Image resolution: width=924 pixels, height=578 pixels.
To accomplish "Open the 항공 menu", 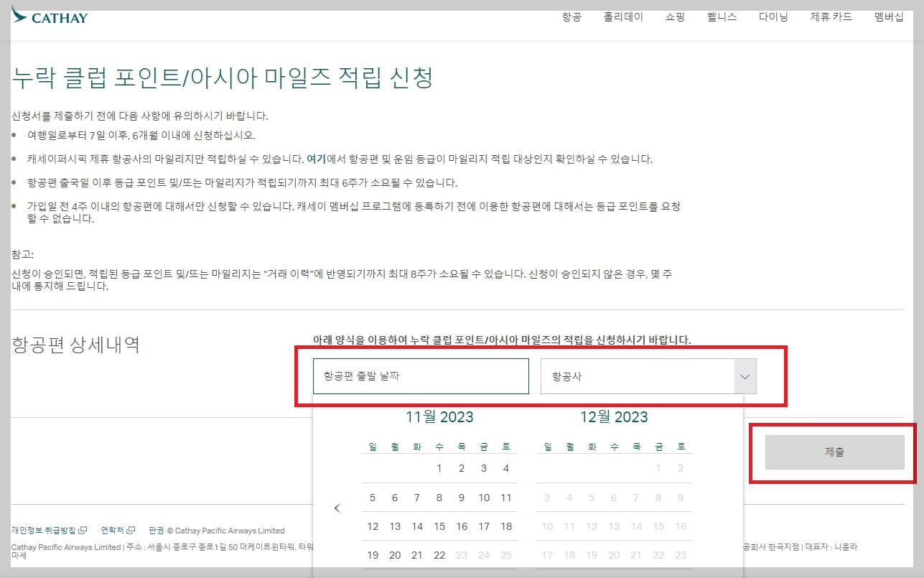I will (571, 17).
